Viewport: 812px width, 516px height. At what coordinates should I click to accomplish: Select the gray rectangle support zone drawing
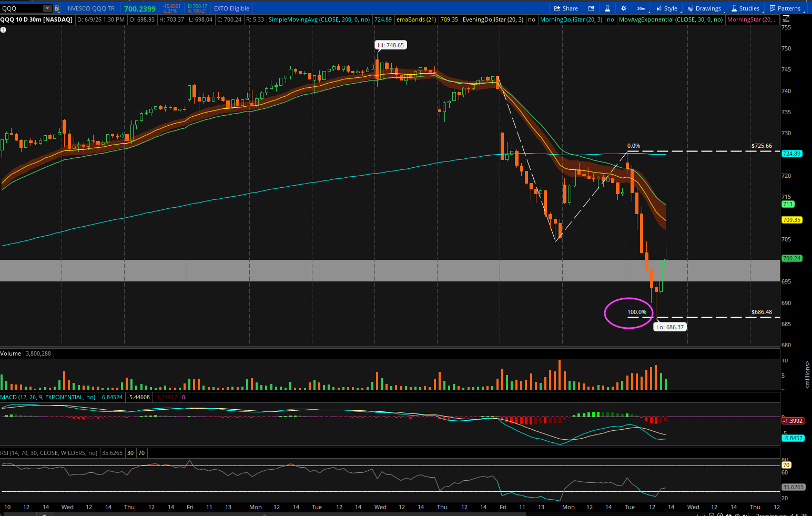pyautogui.click(x=389, y=270)
